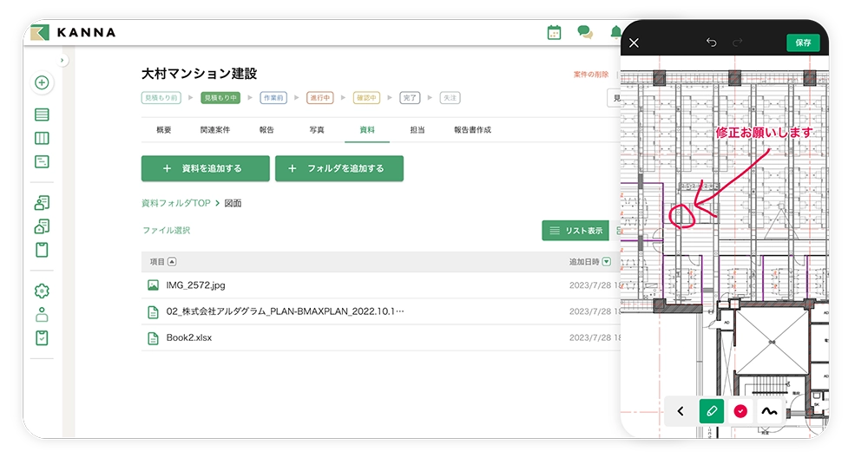Set status to 見積もり中
Viewport: 868px width, 458px height.
coord(220,98)
